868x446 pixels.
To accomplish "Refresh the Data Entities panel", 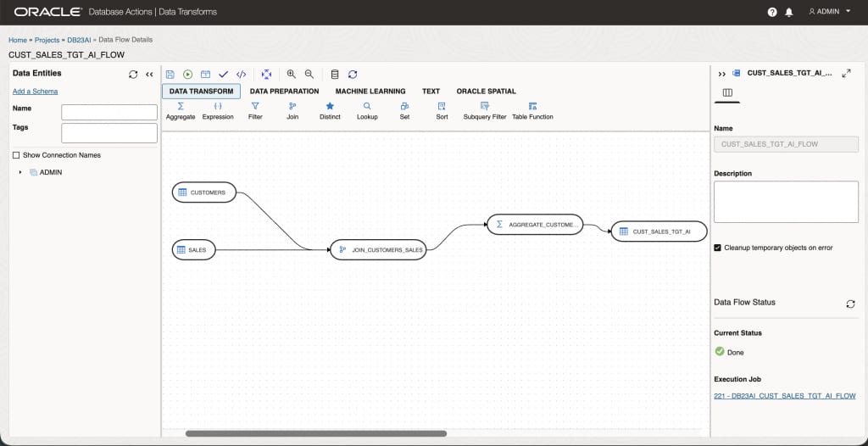I will [x=133, y=75].
